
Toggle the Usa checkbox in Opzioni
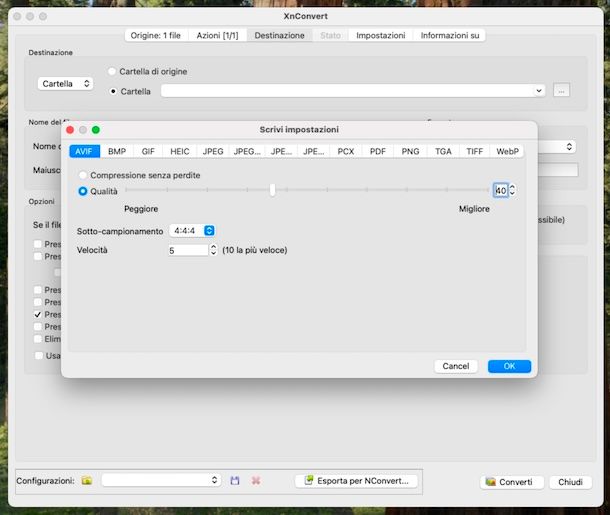(39, 356)
